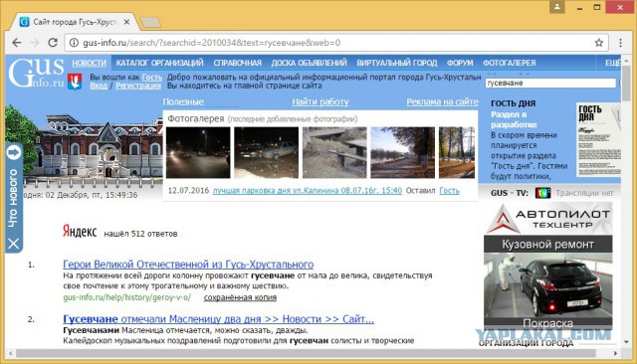Open Герои Великой Отечественной search result
This screenshot has width=637, height=364.
point(188,265)
